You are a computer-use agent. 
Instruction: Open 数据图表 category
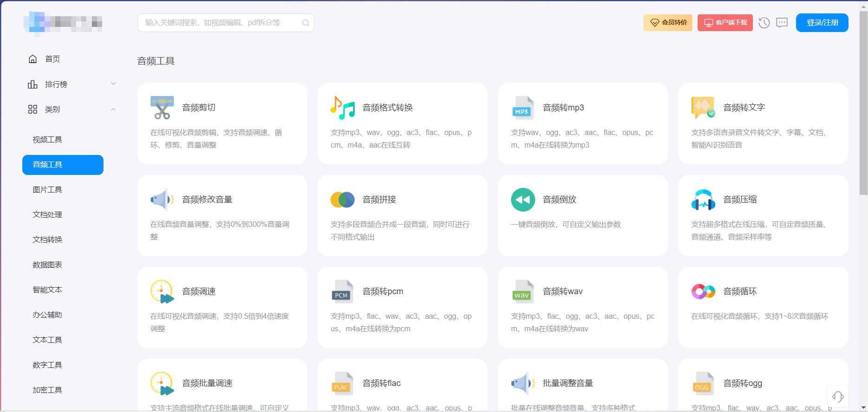click(47, 265)
